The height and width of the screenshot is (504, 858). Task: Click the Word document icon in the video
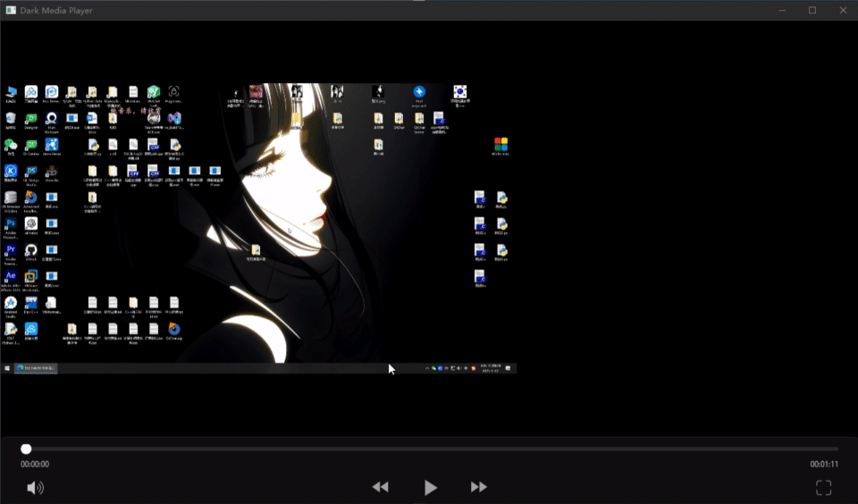click(x=92, y=118)
